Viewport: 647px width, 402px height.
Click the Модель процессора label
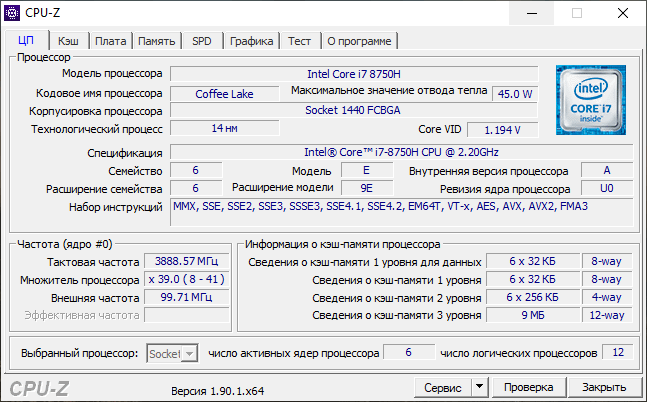click(112, 73)
